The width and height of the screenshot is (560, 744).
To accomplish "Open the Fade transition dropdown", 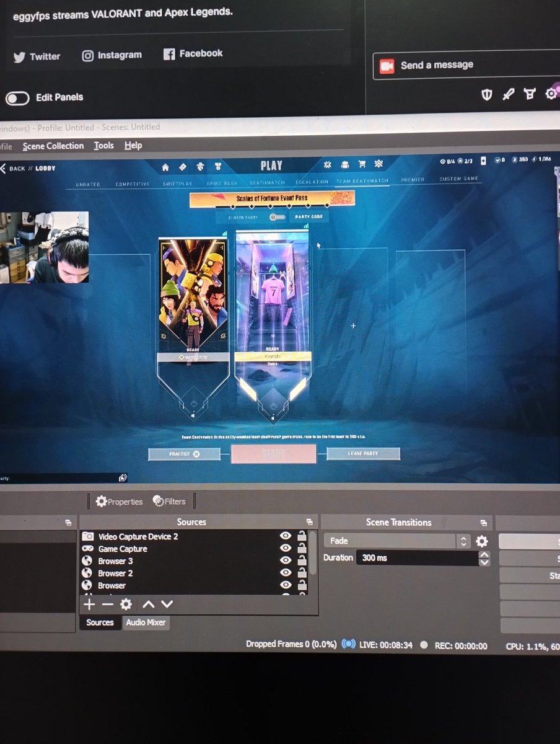I will pyautogui.click(x=398, y=541).
